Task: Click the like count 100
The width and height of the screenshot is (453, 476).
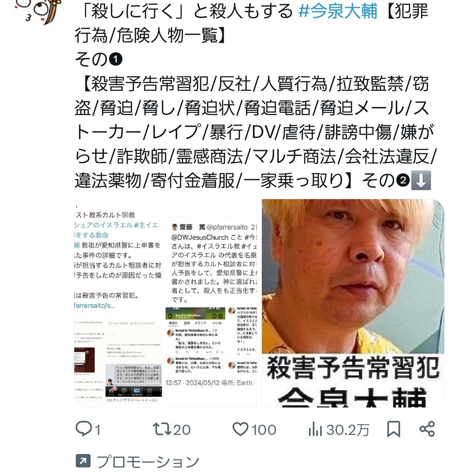Action: (x=264, y=430)
